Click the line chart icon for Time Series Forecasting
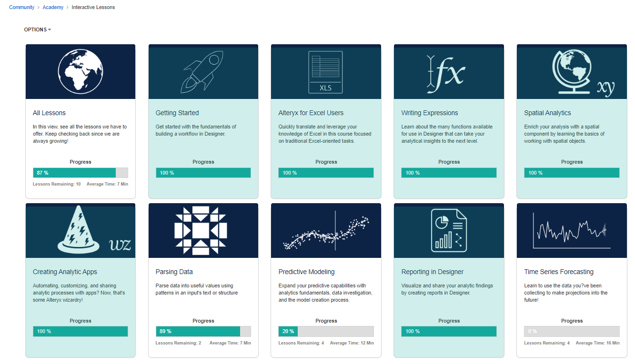This screenshot has height=364, width=635. pos(571,230)
